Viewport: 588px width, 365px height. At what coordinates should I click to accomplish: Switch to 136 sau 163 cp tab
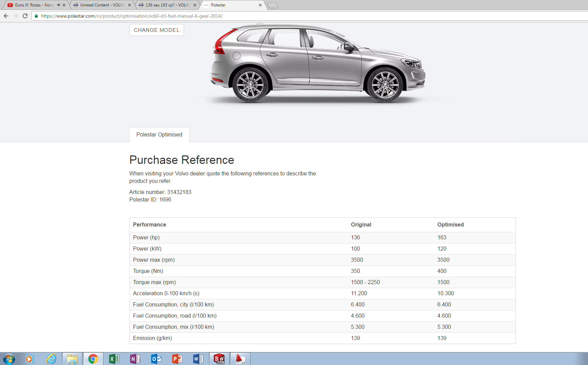coord(167,5)
